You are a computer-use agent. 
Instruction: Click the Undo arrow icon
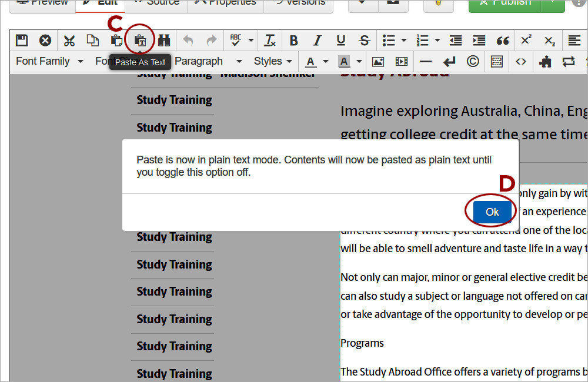coord(188,40)
